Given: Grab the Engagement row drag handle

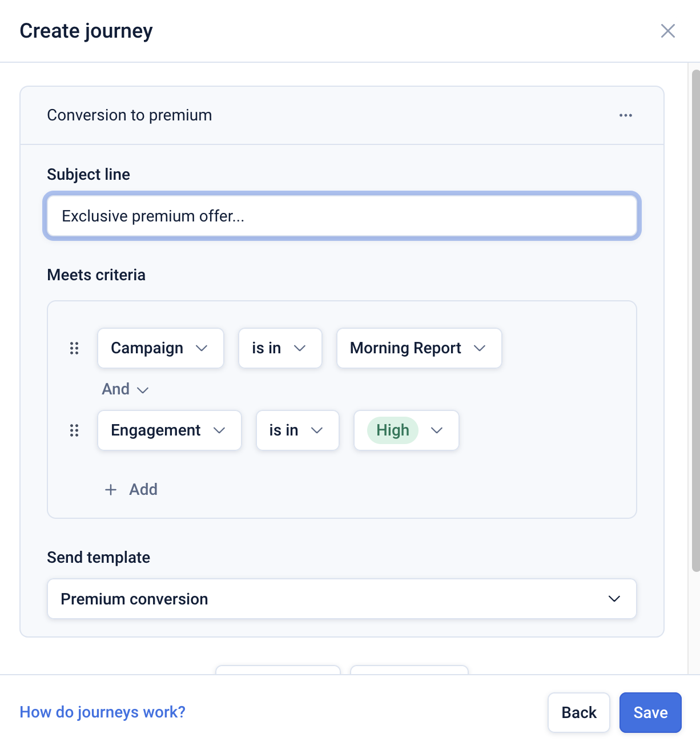Looking at the screenshot, I should (x=74, y=430).
